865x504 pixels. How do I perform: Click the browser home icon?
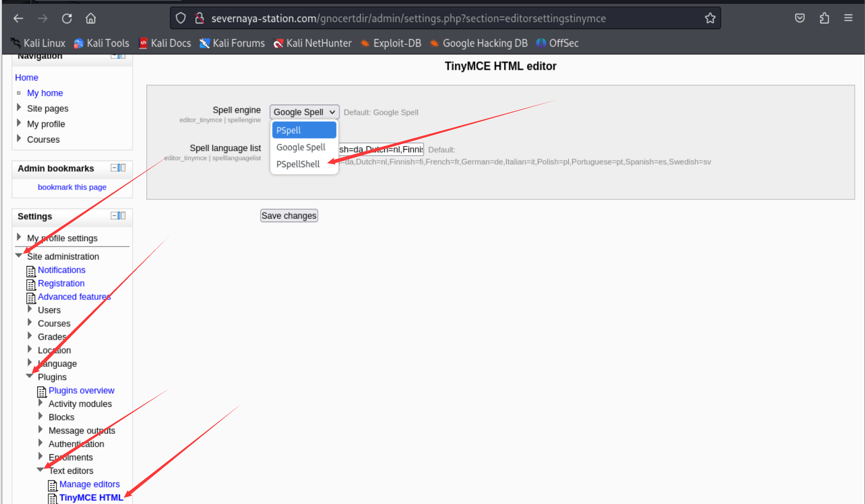(91, 18)
